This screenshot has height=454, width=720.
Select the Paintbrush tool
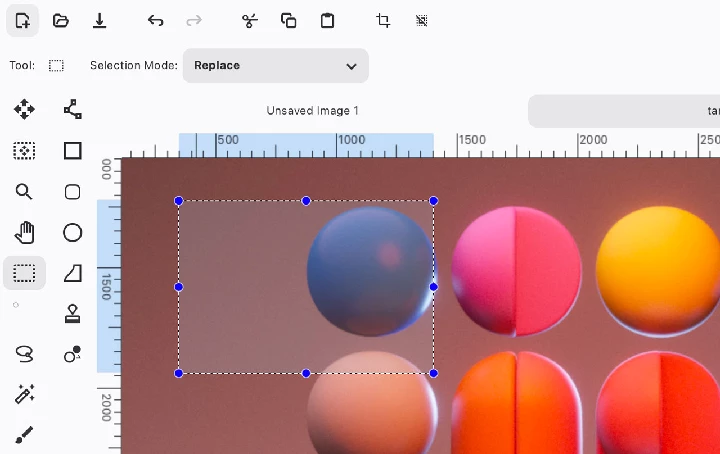pos(24,434)
